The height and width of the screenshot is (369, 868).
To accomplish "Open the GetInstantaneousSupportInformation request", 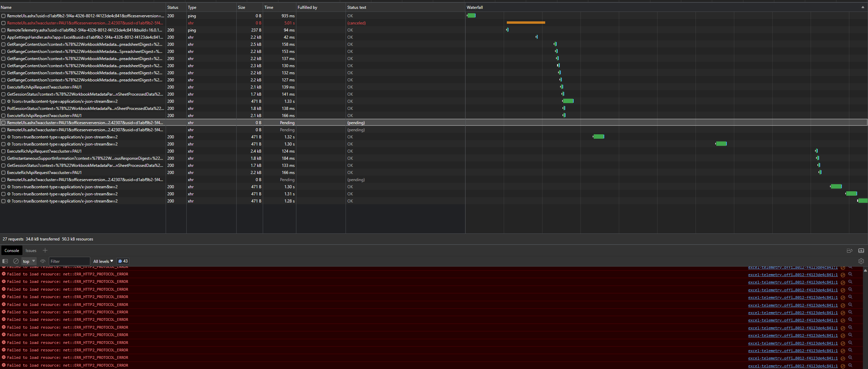I will click(x=85, y=158).
